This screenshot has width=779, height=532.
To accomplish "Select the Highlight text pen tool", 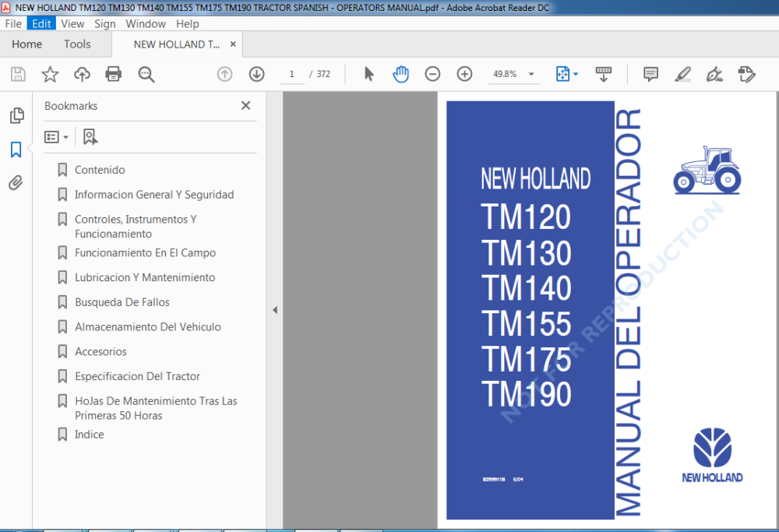I will point(682,74).
